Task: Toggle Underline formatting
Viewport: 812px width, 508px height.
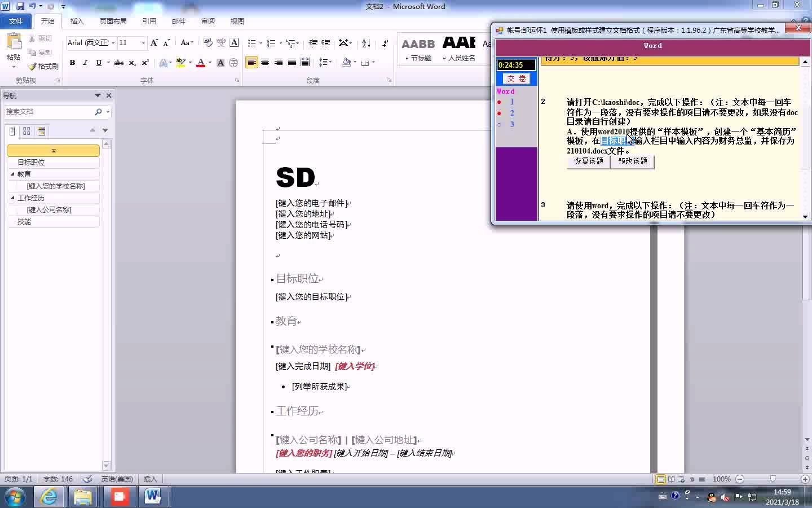Action: click(99, 63)
